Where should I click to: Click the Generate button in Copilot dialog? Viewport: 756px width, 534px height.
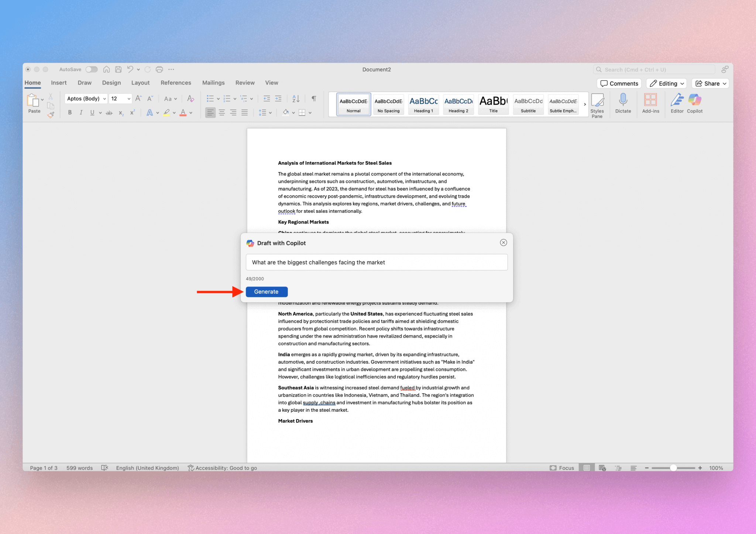266,291
